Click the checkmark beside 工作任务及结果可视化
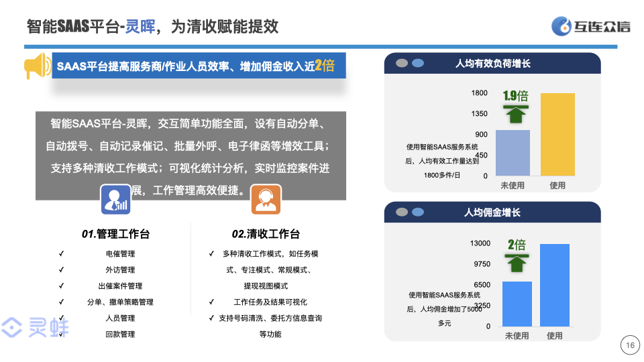The height and width of the screenshot is (362, 644). coord(211,302)
